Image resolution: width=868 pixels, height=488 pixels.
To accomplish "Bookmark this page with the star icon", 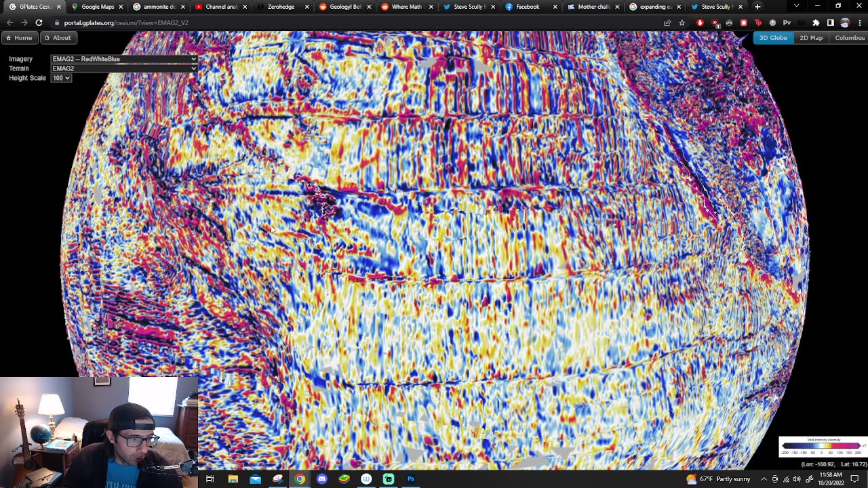I will [682, 22].
